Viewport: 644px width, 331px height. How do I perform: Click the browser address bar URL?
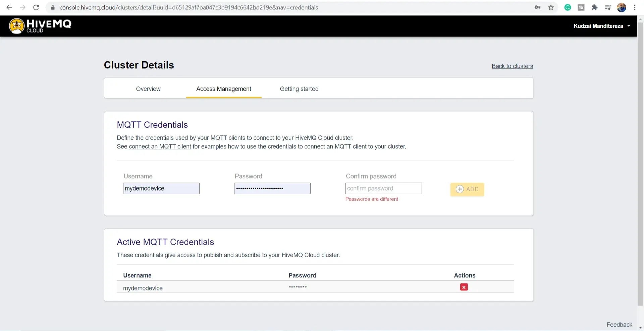pyautogui.click(x=189, y=7)
